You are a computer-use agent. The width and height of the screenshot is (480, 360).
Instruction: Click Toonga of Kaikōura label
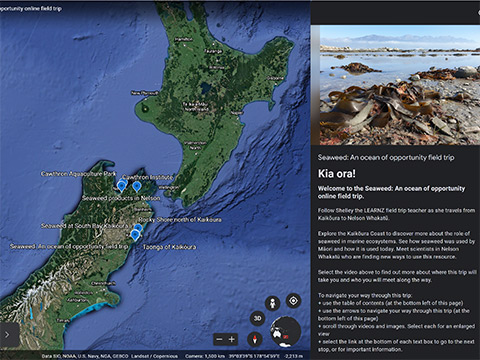click(x=169, y=247)
